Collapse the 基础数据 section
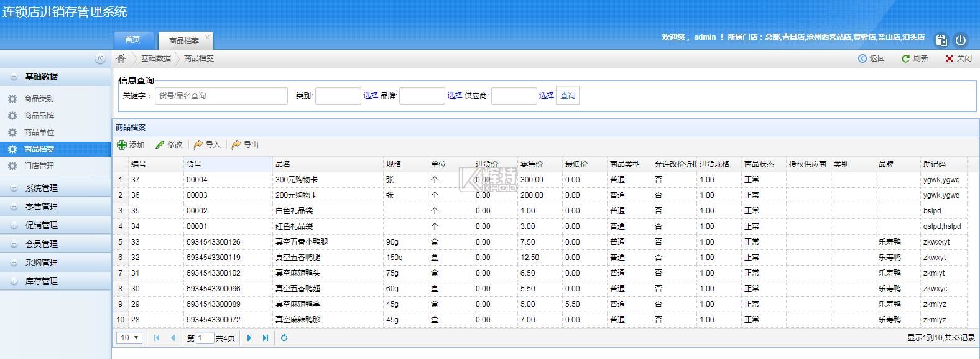 coord(41,77)
